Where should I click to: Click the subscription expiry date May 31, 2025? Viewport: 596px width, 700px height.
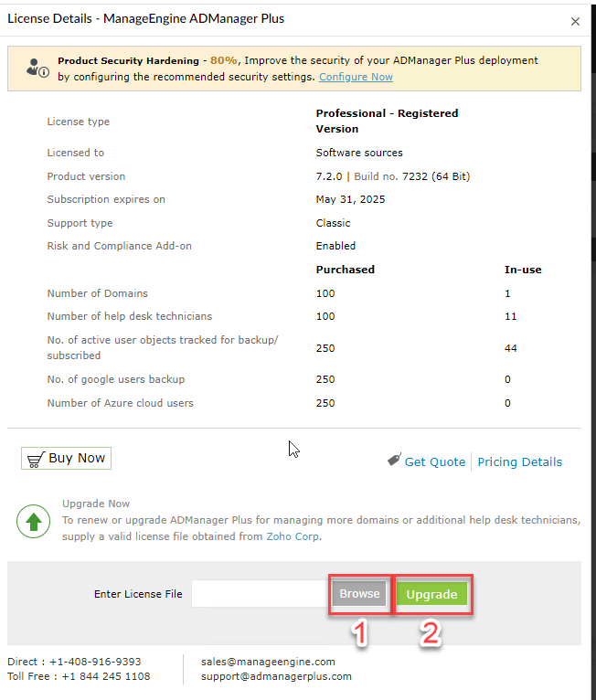tap(352, 199)
